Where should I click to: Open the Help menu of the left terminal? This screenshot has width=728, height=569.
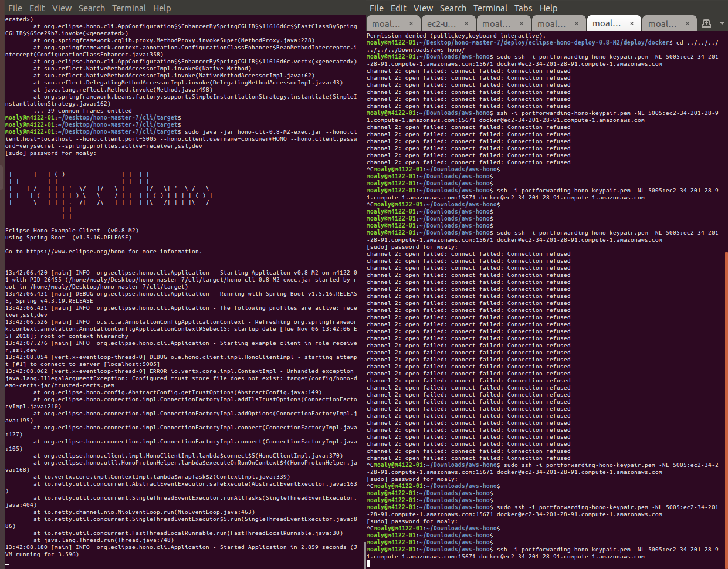click(162, 8)
